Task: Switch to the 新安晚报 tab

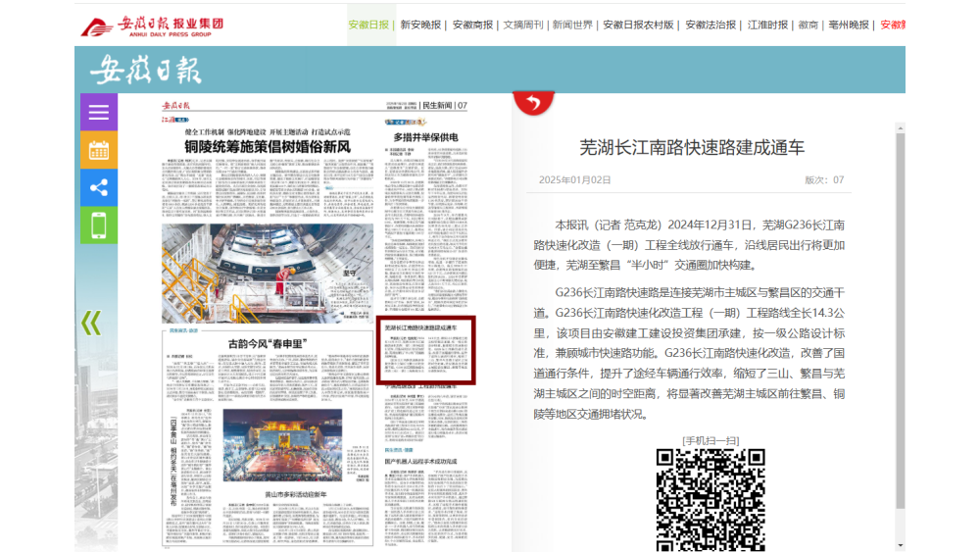Action: 420,25
